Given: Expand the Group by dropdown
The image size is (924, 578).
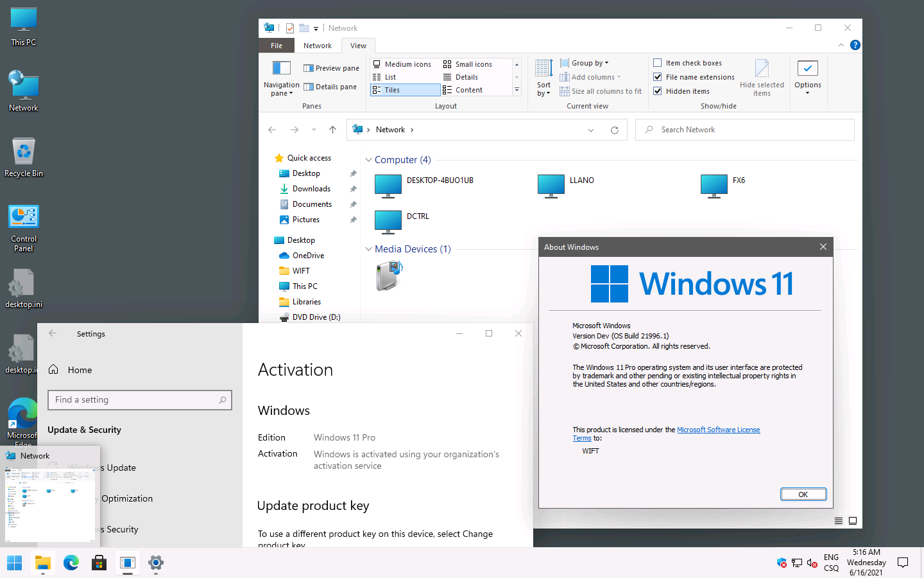Looking at the screenshot, I should (584, 63).
